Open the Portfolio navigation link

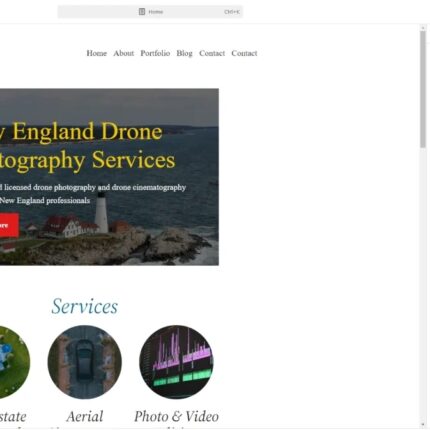tap(155, 53)
